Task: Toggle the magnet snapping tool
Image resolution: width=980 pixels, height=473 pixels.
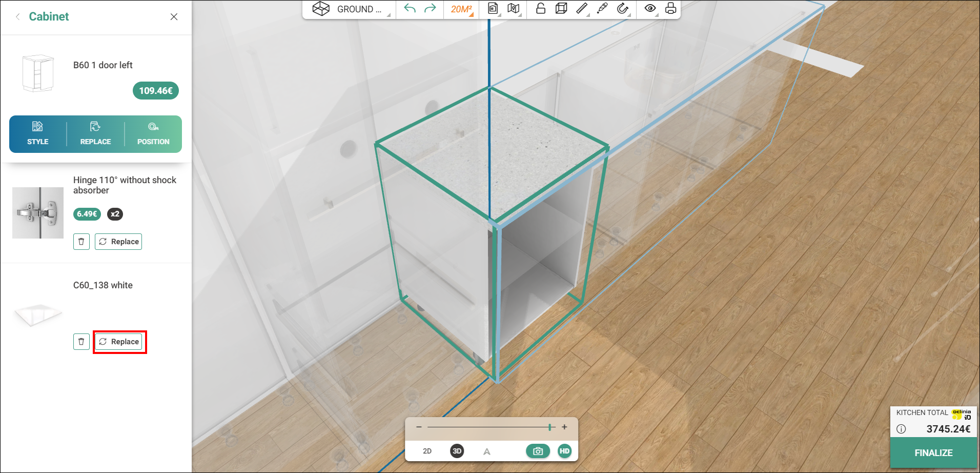Action: point(623,8)
